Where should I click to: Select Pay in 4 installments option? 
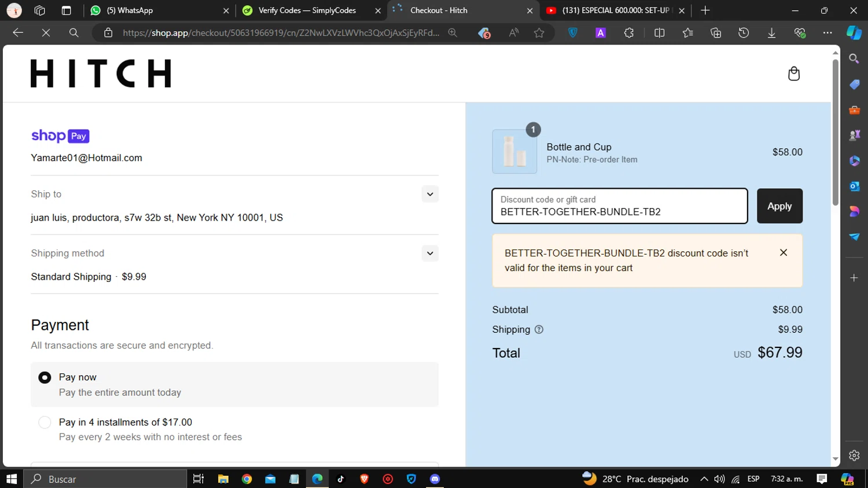coord(45,423)
